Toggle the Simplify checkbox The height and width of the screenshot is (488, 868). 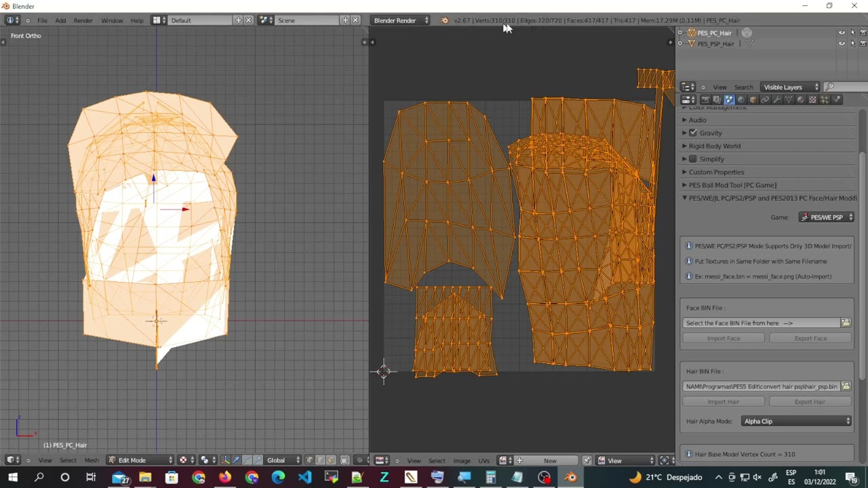tap(693, 159)
